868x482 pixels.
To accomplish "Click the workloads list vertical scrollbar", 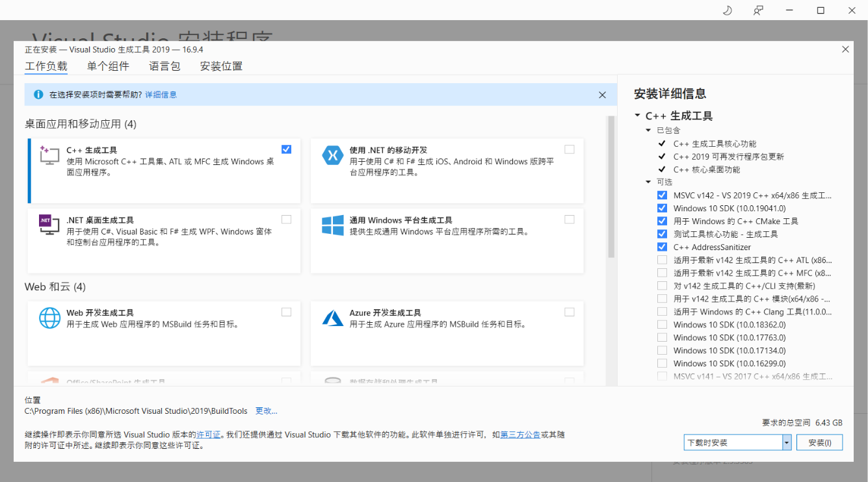I will click(x=611, y=187).
